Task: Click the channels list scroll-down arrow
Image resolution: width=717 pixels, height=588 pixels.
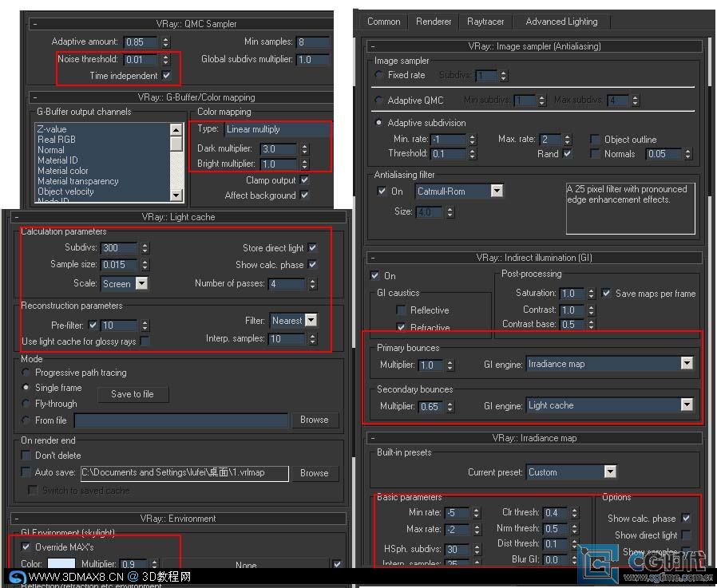Action: (176, 195)
